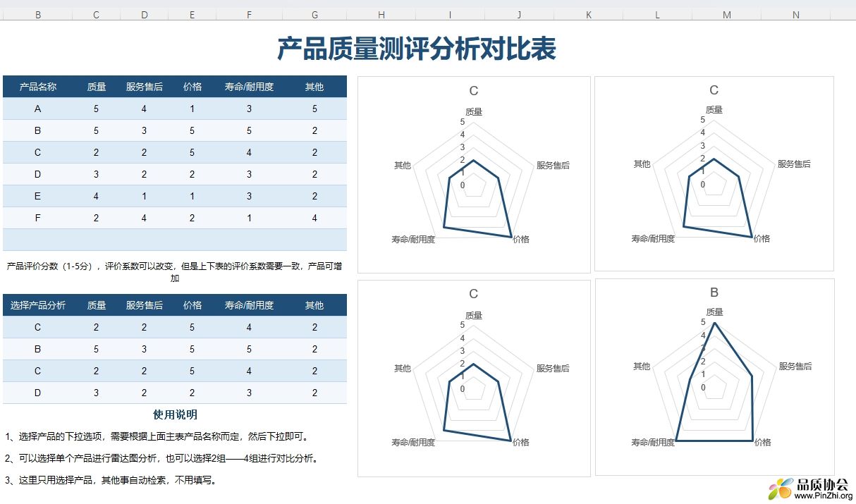Click 价格 axis label in top-left chart
Viewport: 856px width, 504px height.
click(x=521, y=240)
